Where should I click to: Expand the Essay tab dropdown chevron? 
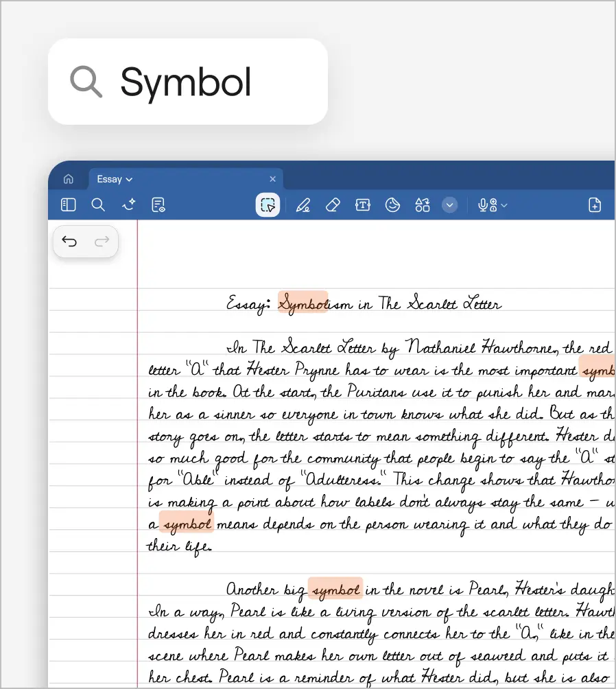coord(129,179)
